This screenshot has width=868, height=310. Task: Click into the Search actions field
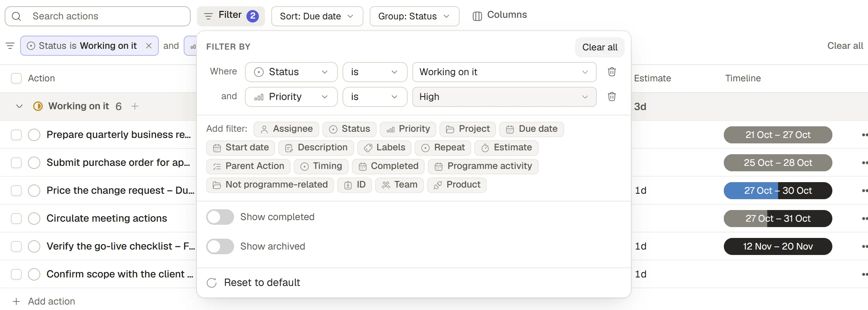(98, 16)
